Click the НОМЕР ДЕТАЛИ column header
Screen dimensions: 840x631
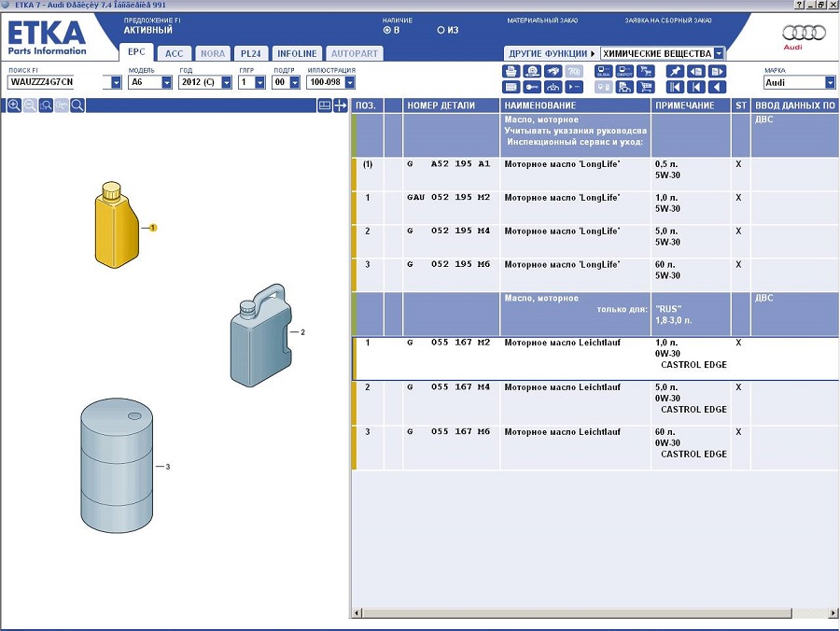451,105
